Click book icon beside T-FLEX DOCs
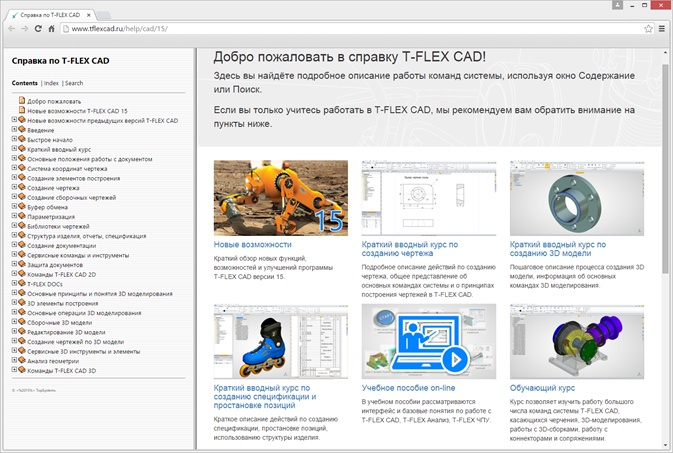The width and height of the screenshot is (673, 453). click(22, 283)
